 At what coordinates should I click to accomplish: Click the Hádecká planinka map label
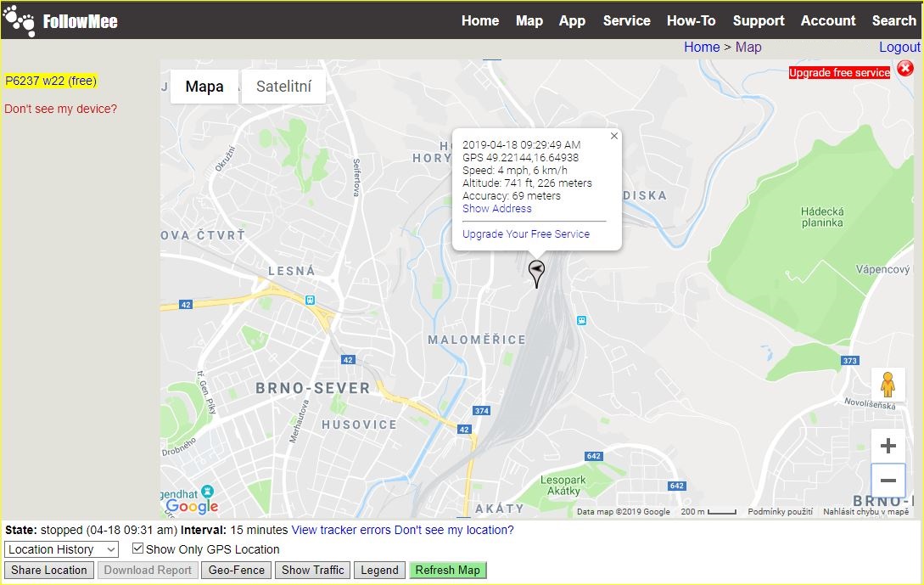point(822,217)
